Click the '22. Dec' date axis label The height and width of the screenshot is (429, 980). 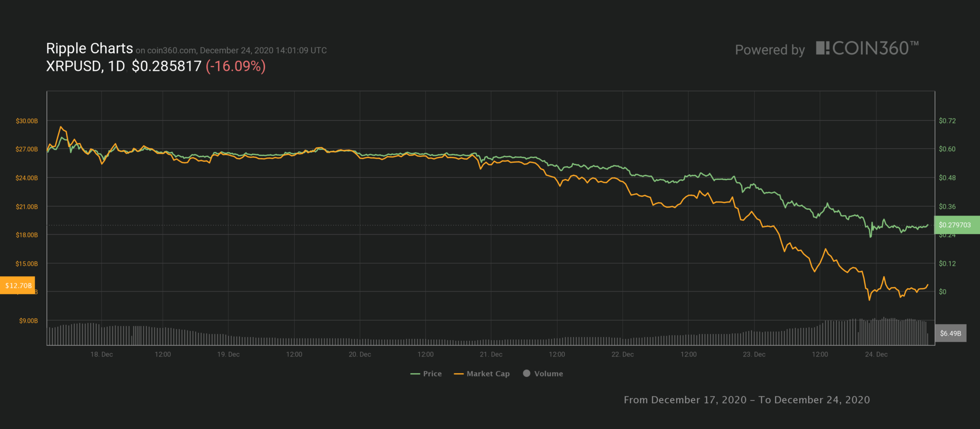tap(623, 354)
